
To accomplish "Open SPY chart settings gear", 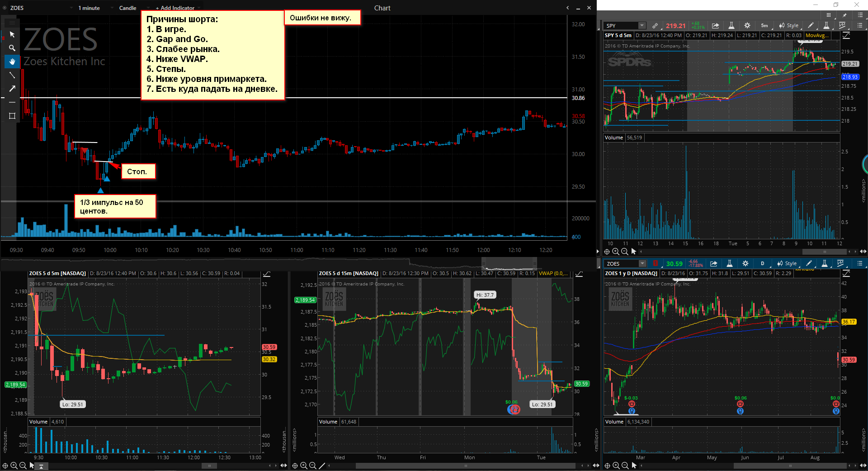I will (747, 26).
